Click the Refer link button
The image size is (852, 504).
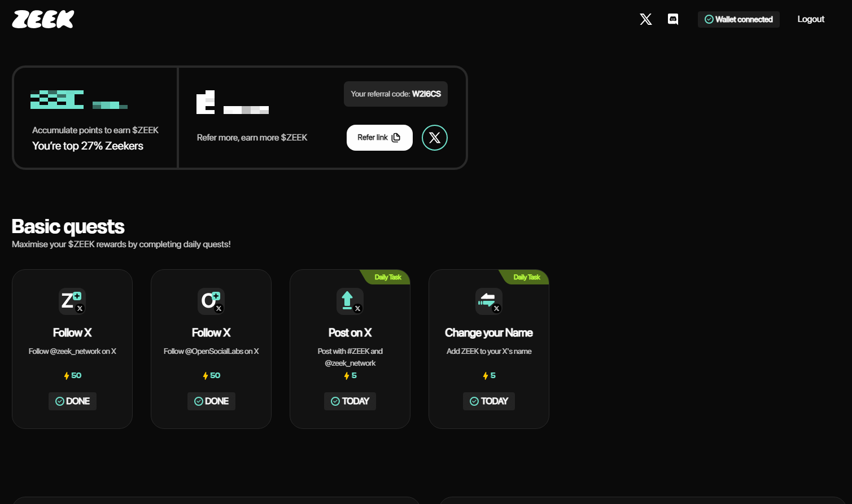point(379,138)
